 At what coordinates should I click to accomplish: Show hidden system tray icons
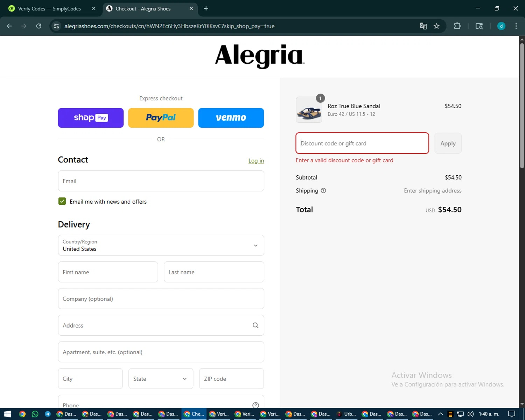441,414
